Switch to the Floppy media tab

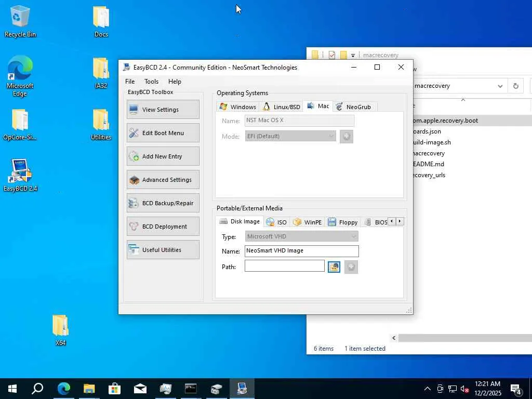click(343, 222)
